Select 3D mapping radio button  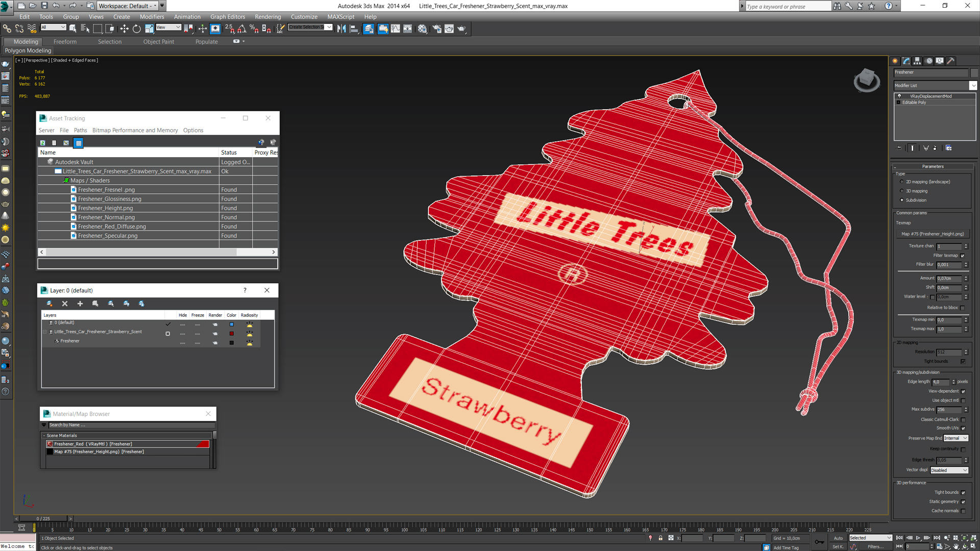click(902, 191)
